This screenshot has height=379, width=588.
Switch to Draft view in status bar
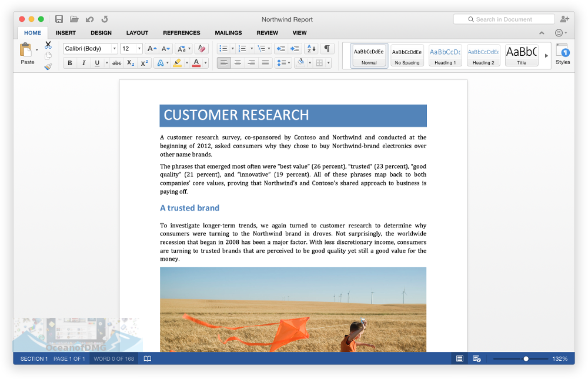459,358
